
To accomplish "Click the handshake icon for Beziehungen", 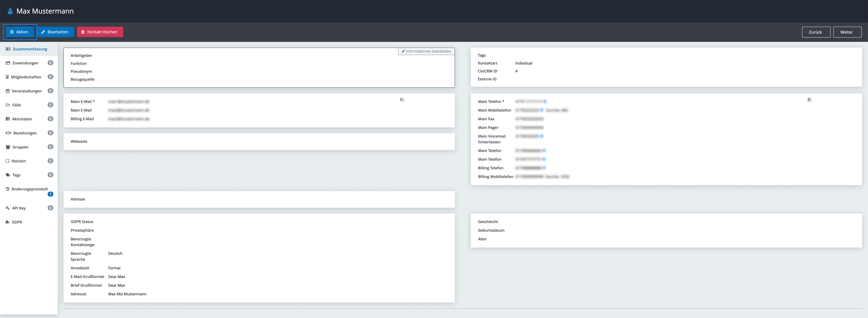I will click(8, 133).
